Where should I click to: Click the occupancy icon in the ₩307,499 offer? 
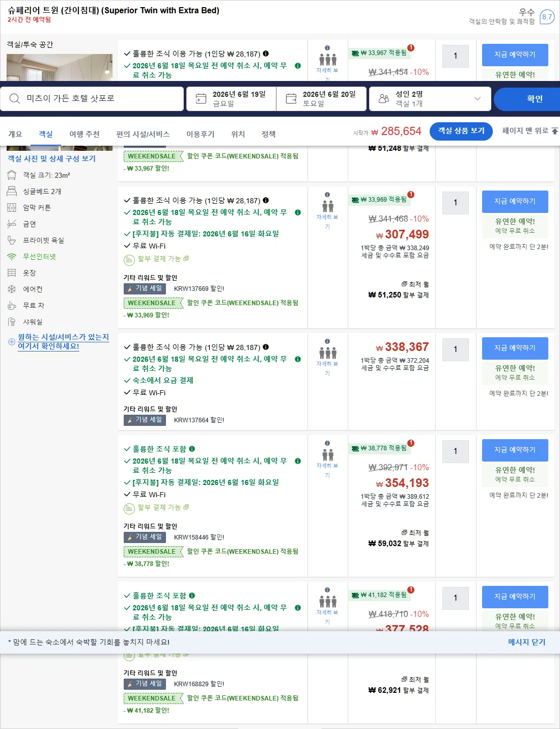pyautogui.click(x=327, y=206)
